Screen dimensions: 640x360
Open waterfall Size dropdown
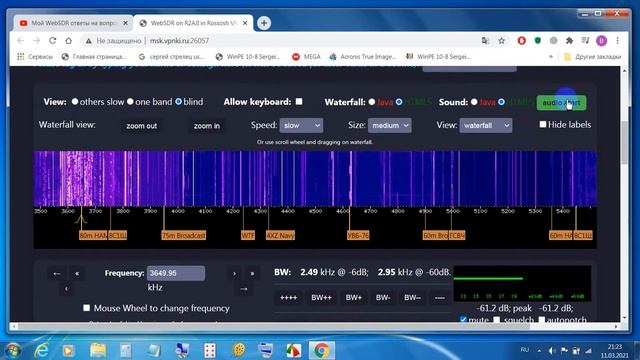tap(389, 125)
